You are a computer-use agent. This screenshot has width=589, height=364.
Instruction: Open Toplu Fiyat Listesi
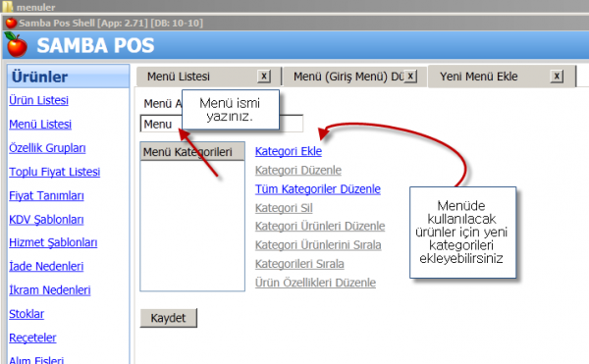pos(54,172)
